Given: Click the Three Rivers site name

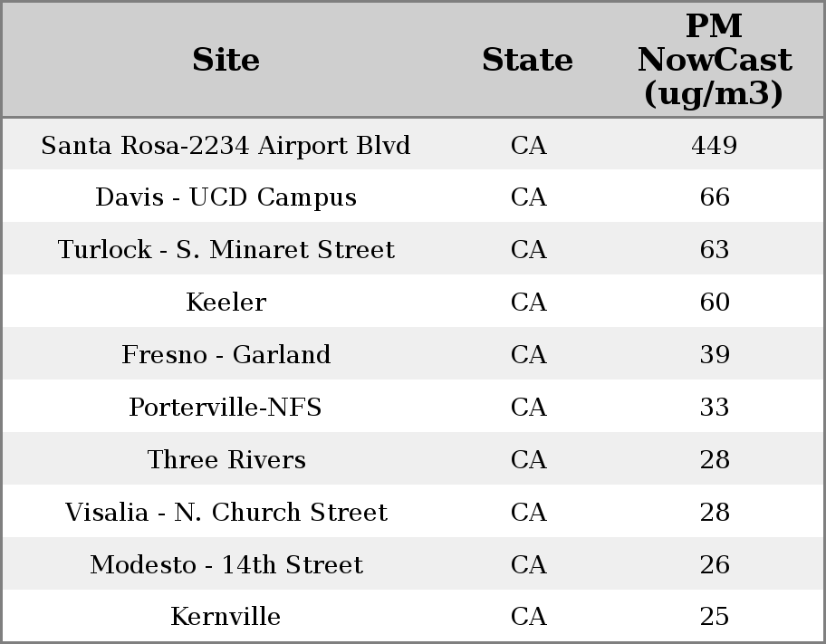Looking at the screenshot, I should click(226, 460).
